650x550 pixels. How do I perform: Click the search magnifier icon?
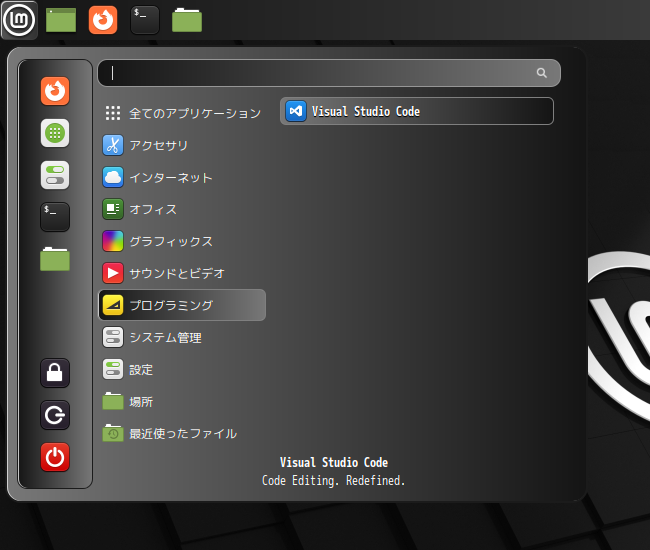tap(541, 73)
